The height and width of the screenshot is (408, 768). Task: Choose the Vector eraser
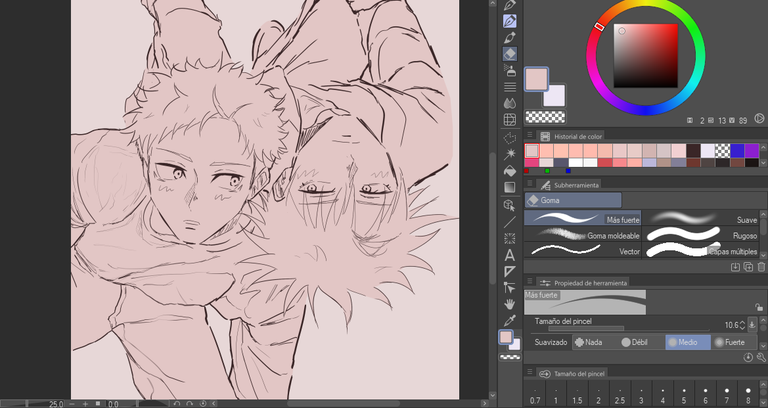pyautogui.click(x=582, y=250)
